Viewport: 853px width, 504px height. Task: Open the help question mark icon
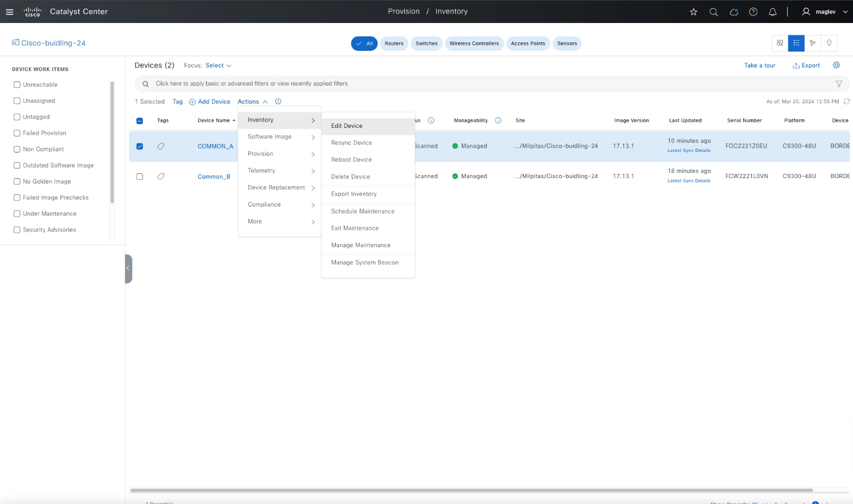click(753, 12)
